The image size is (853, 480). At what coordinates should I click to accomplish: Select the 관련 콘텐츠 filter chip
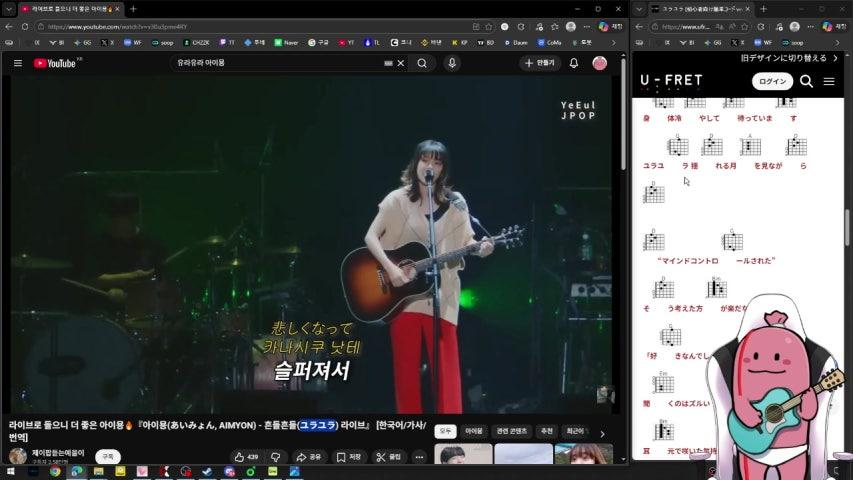[512, 431]
